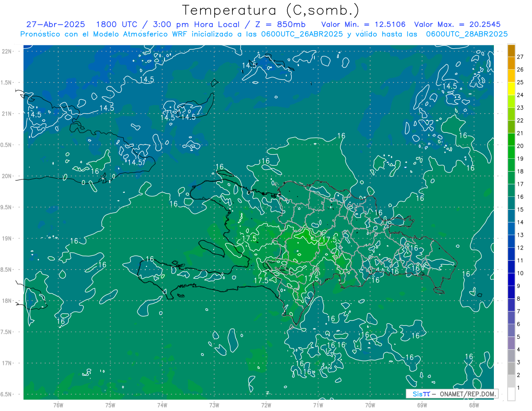This screenshot has width=532, height=411.
Task: Click the '75W' longitude axis label
Action: pyautogui.click(x=110, y=405)
